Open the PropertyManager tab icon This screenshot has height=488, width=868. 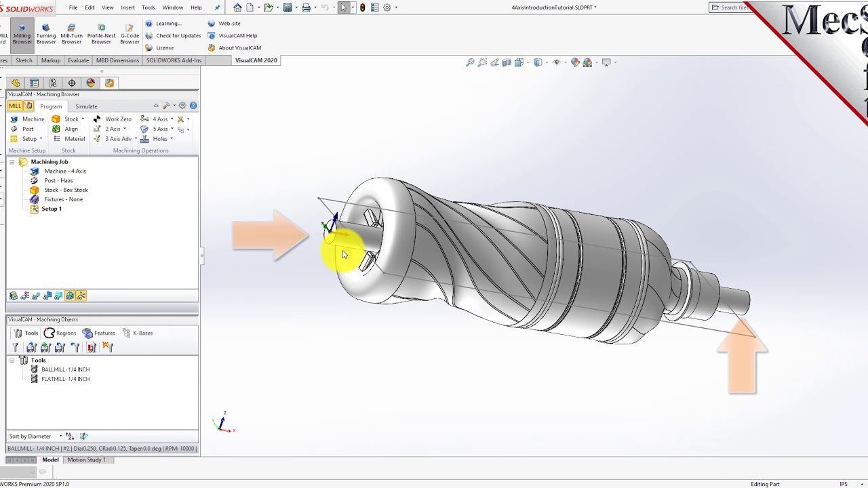34,83
